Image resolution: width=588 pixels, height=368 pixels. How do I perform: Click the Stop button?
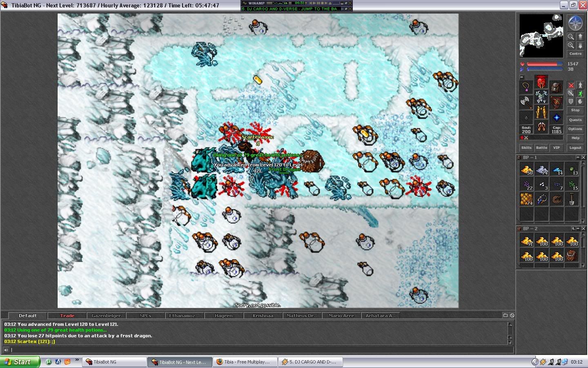[575, 110]
